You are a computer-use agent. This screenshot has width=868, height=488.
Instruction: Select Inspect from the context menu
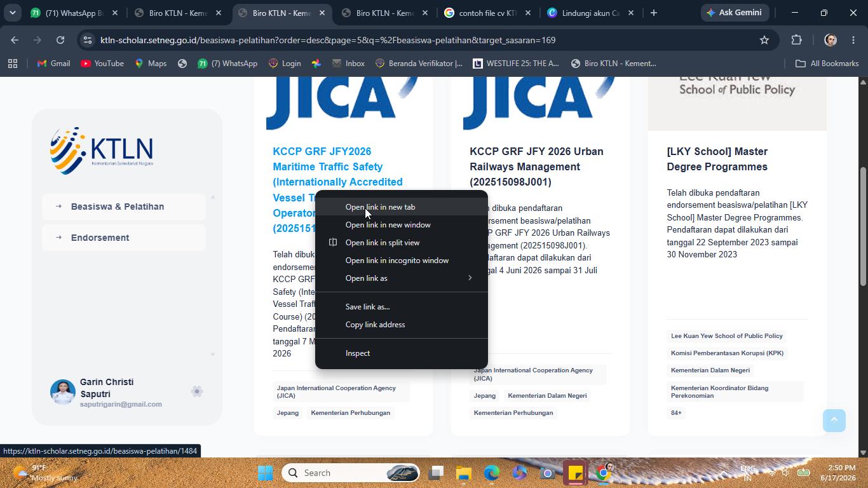[402, 353]
